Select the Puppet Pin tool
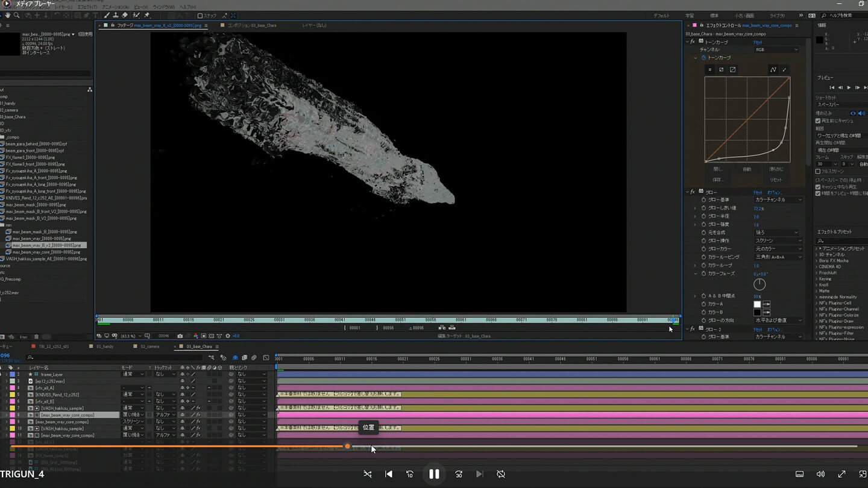The image size is (868, 488). (146, 15)
